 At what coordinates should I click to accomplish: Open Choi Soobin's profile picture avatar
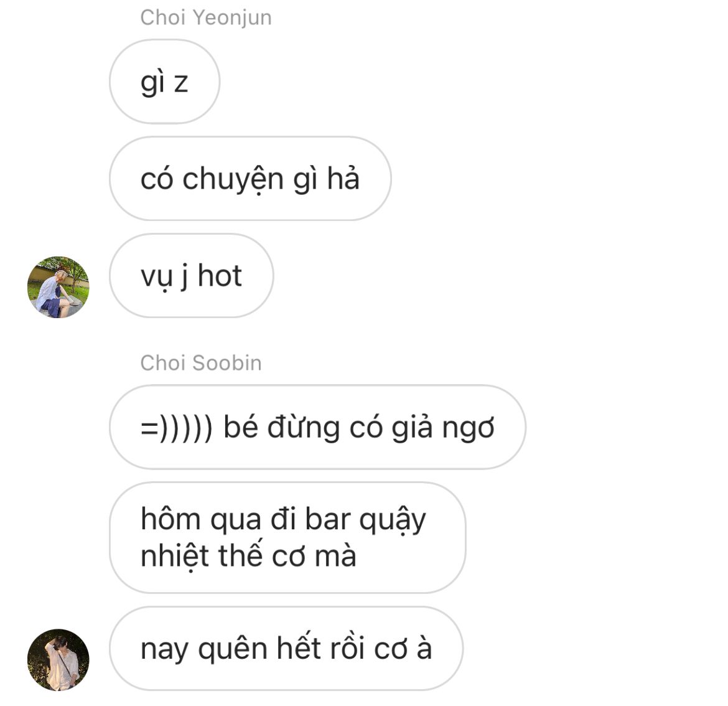coord(58,659)
